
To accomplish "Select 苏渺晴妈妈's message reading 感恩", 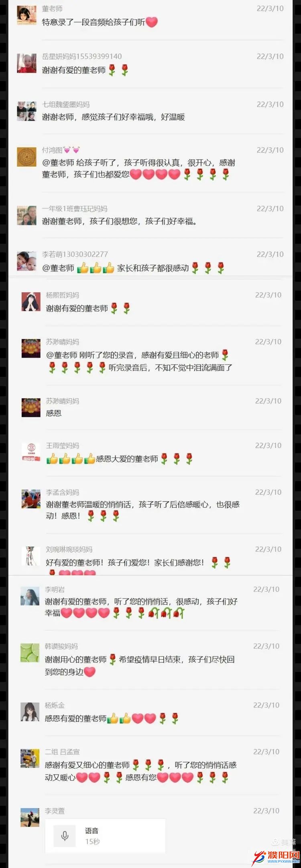I will pos(54,413).
